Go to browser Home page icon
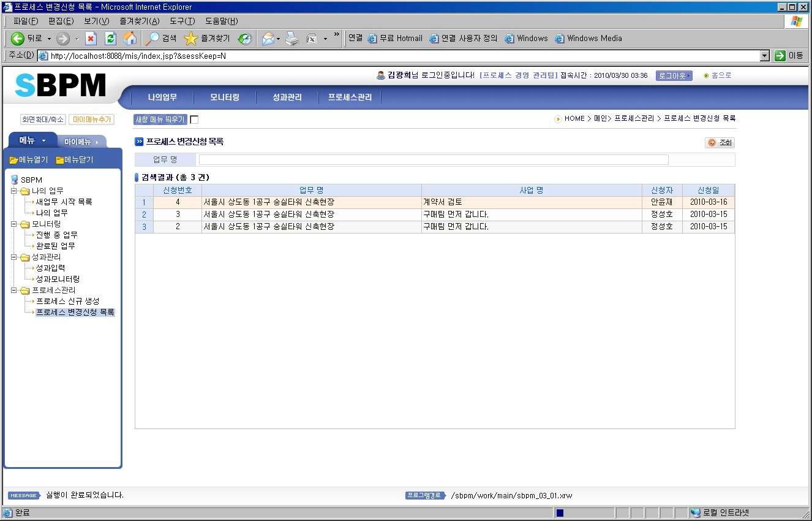Screen dimensions: 812x521 (130, 39)
